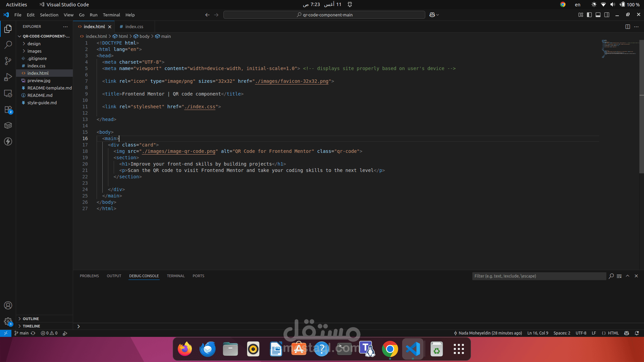The height and width of the screenshot is (362, 644).
Task: Expand the OUTLINE section
Action: tap(44, 319)
